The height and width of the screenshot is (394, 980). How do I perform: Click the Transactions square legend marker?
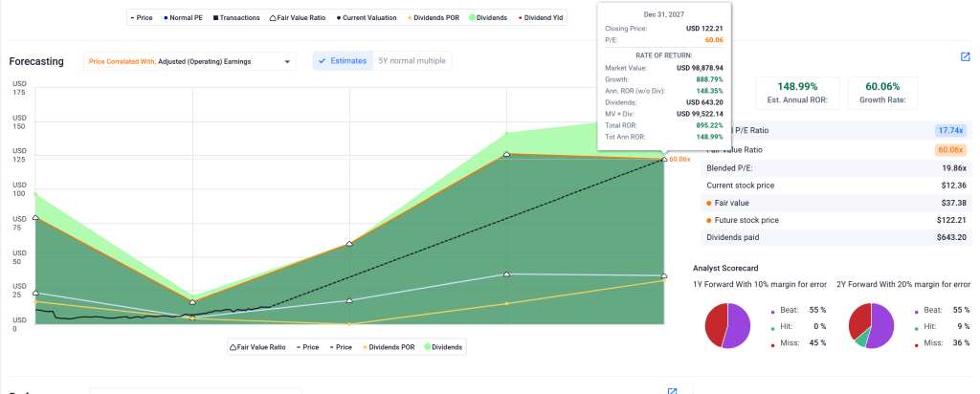tap(214, 17)
